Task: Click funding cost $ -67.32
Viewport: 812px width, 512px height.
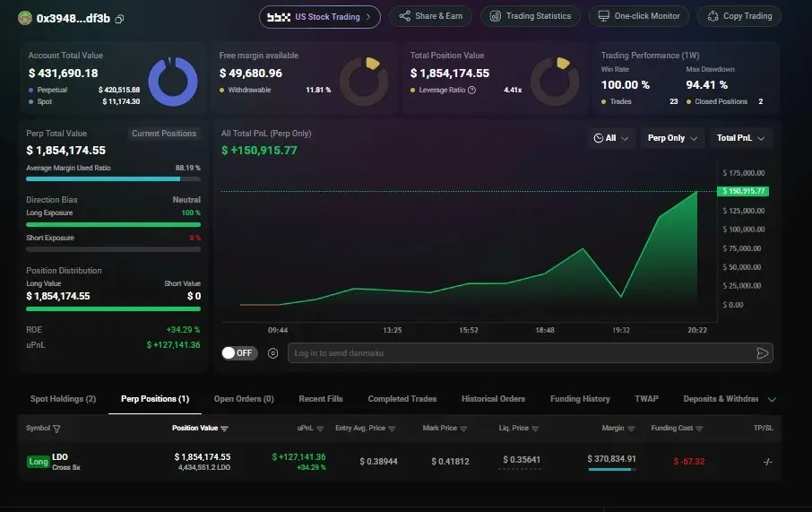Action: [688, 461]
